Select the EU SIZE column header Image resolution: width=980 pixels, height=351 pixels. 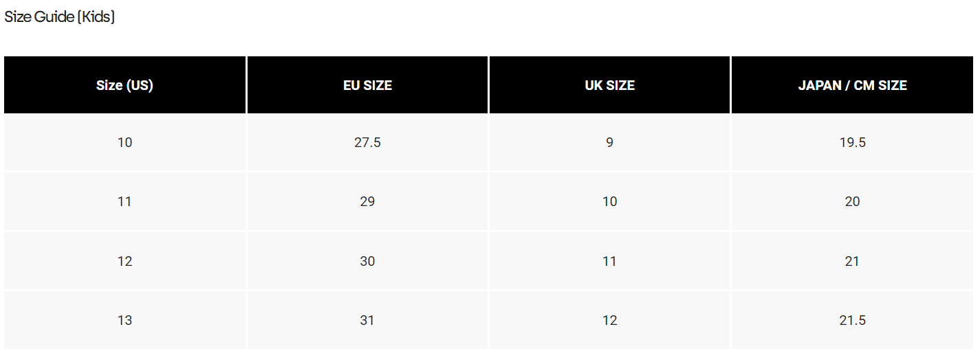pyautogui.click(x=367, y=85)
